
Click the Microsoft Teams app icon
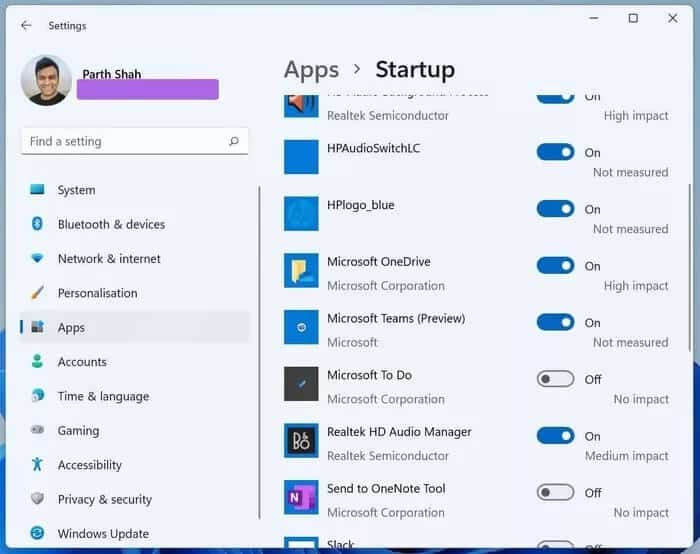point(301,327)
